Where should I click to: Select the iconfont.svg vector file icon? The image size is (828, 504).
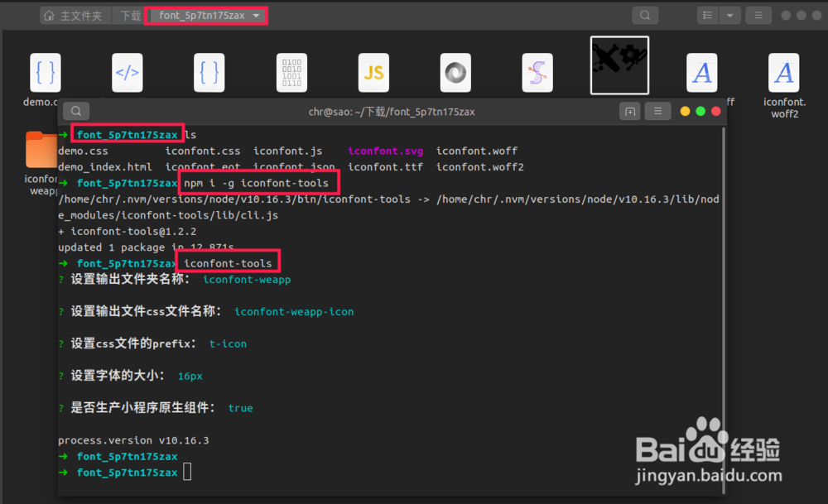(x=537, y=73)
